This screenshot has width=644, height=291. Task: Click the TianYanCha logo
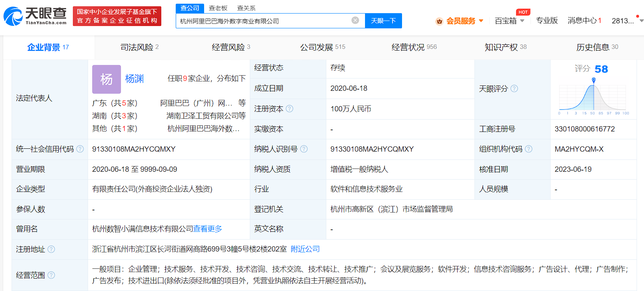coord(35,16)
